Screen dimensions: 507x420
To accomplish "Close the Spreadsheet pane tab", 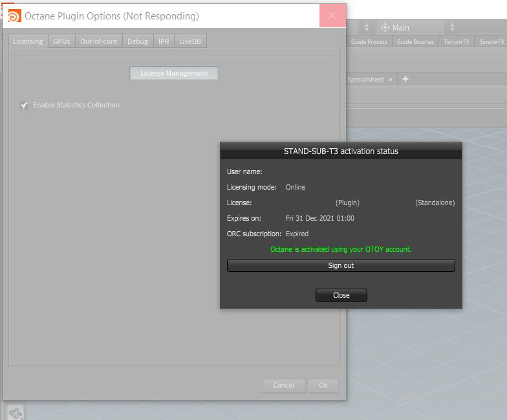I will click(x=391, y=80).
